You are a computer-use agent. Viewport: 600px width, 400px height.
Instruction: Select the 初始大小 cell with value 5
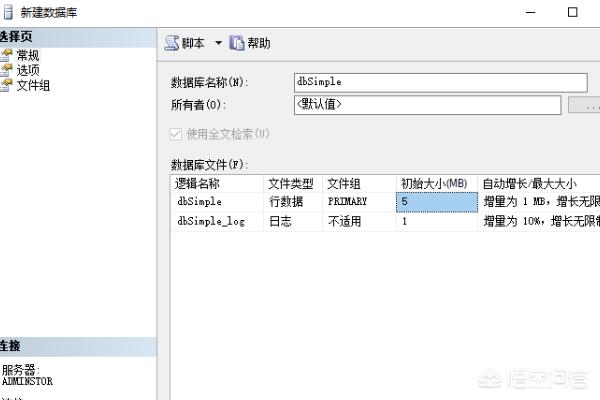click(x=436, y=201)
